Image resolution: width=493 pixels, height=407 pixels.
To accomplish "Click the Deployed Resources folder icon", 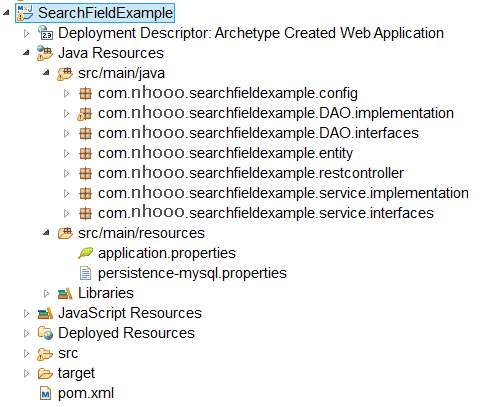I will pos(45,333).
